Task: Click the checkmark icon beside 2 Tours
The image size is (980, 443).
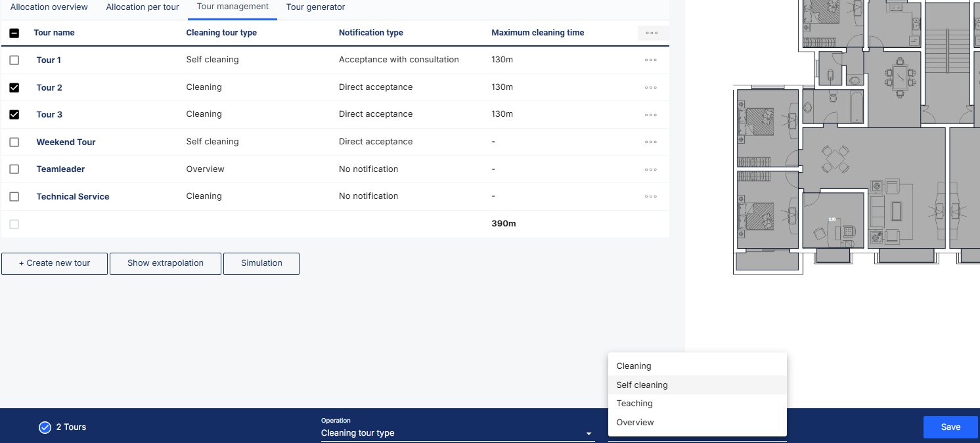Action: 45,427
